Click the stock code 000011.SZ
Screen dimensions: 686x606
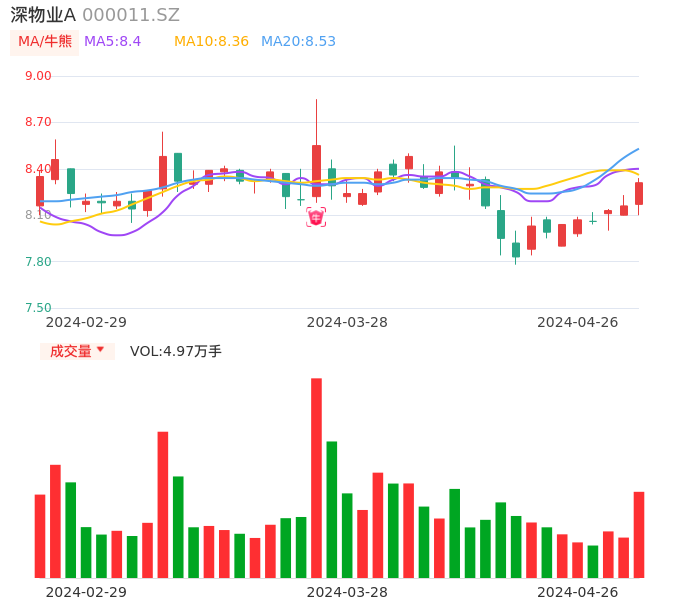[131, 15]
